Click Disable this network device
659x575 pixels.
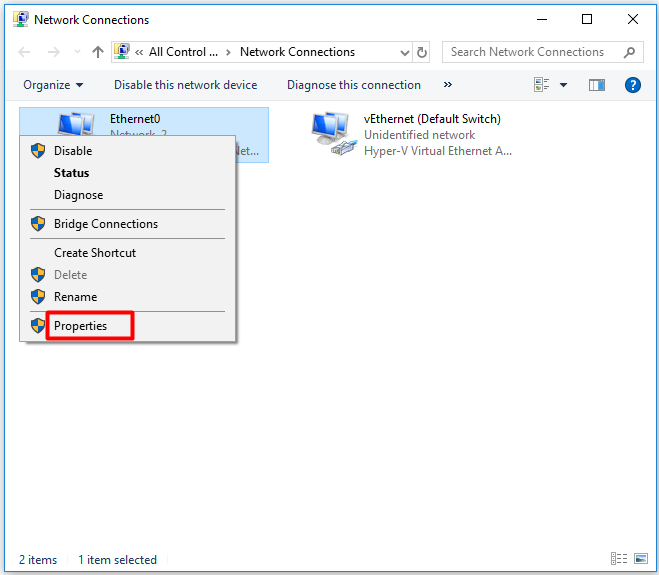click(x=185, y=85)
